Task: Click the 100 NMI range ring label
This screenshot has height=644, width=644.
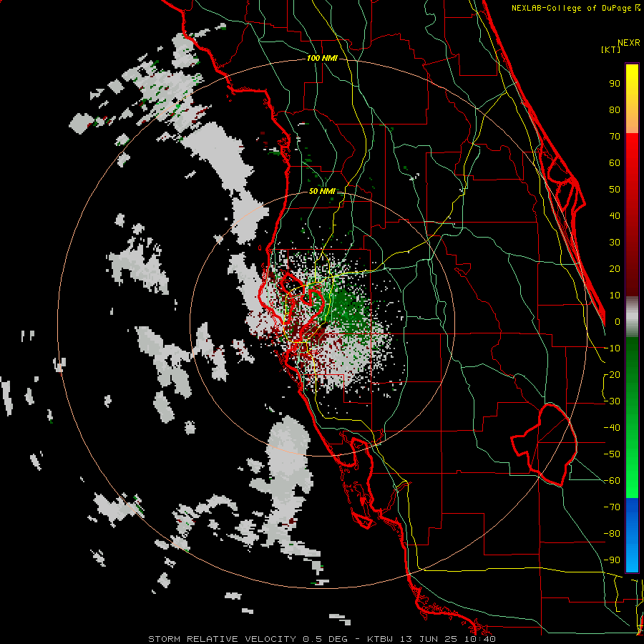Action: click(x=322, y=59)
